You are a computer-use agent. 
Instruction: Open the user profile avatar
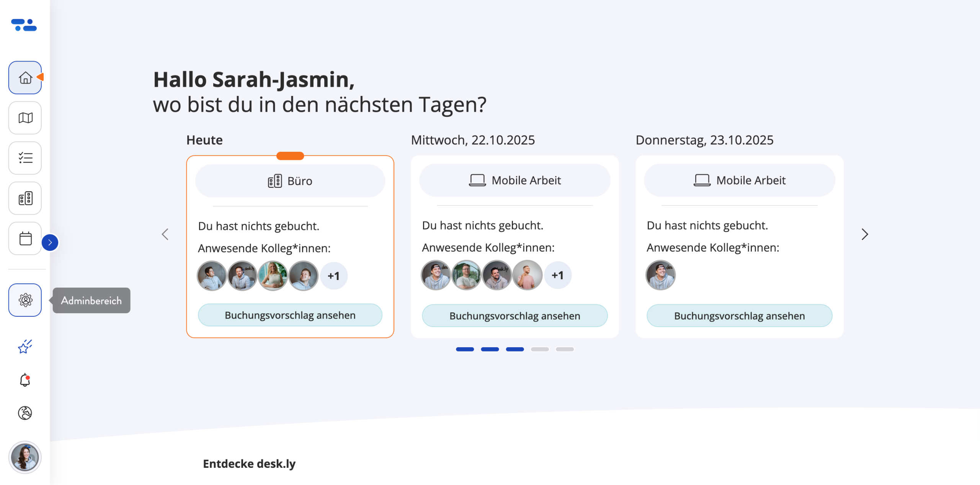point(25,457)
